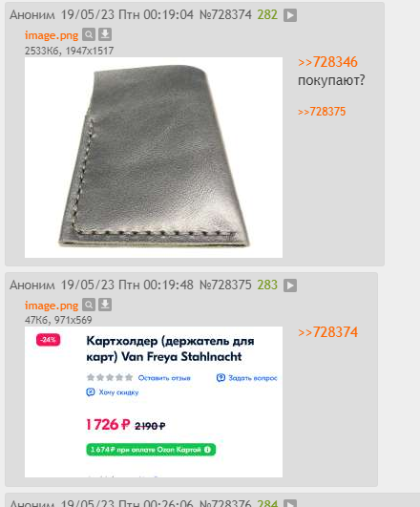Follow quoted reply link >>728374
This screenshot has width=420, height=507.
coord(327,332)
